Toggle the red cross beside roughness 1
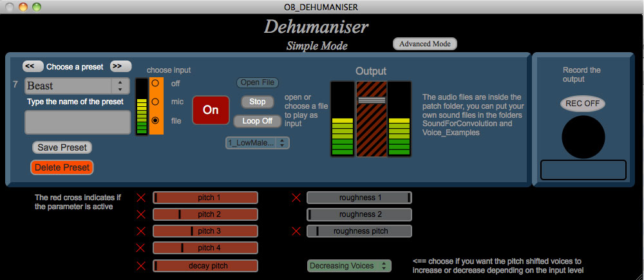644x280 pixels. 296,198
